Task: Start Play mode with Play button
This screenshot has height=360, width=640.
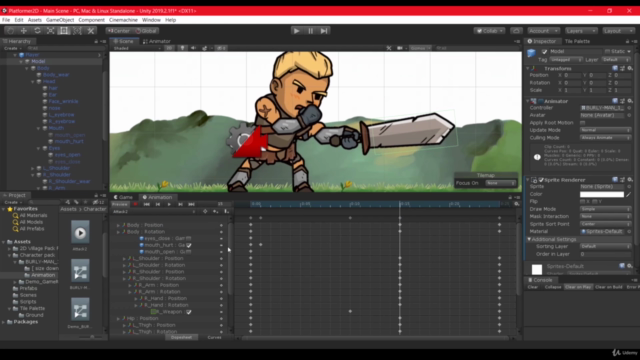Action: tap(297, 31)
